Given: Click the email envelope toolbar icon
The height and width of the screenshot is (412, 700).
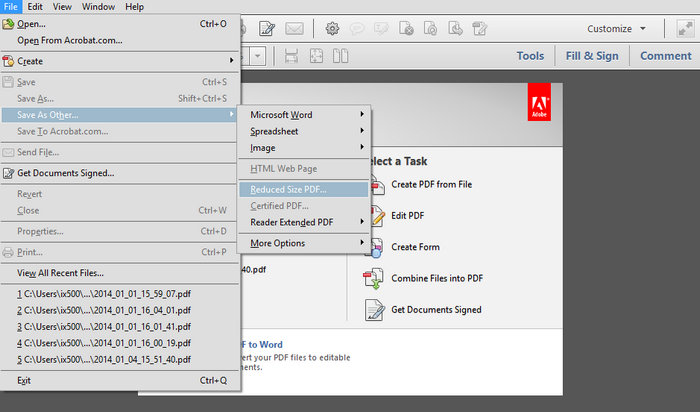Looking at the screenshot, I should point(294,29).
